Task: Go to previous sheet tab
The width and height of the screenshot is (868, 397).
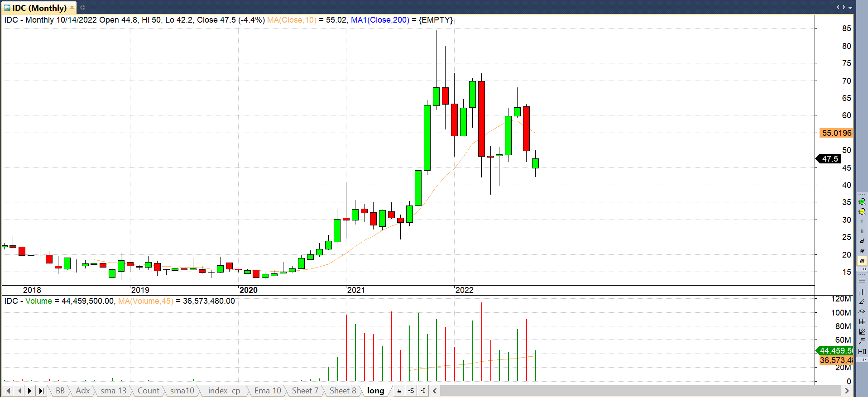Action: (19, 391)
